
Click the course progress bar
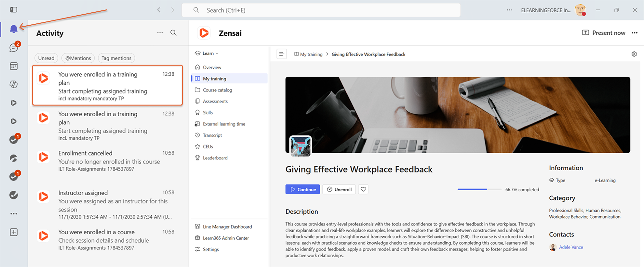click(x=479, y=189)
